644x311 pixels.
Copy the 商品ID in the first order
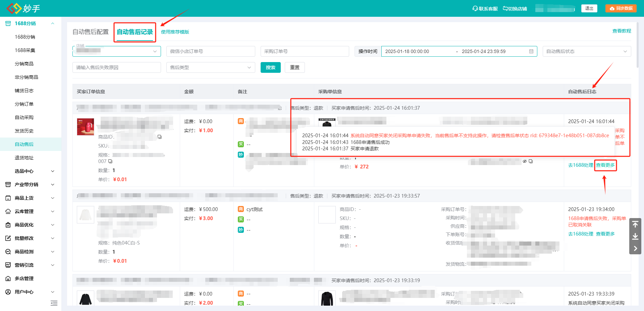click(160, 137)
